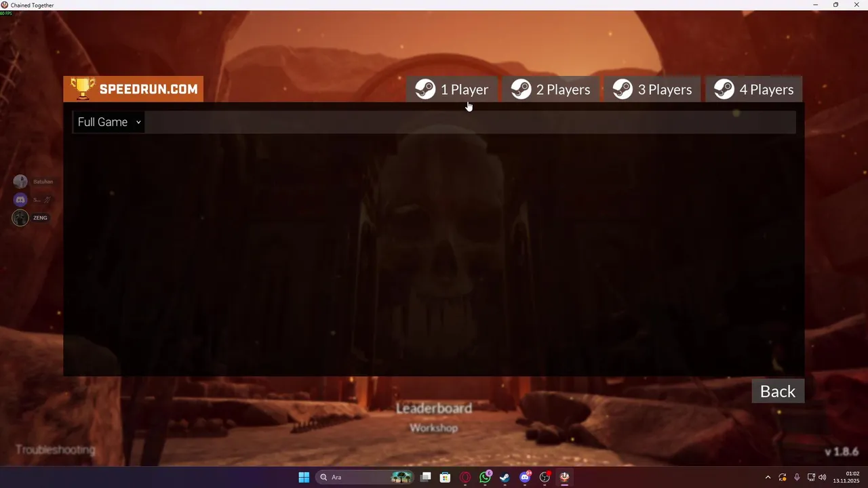Open the volume tray icon
868x488 pixels.
tap(823, 477)
